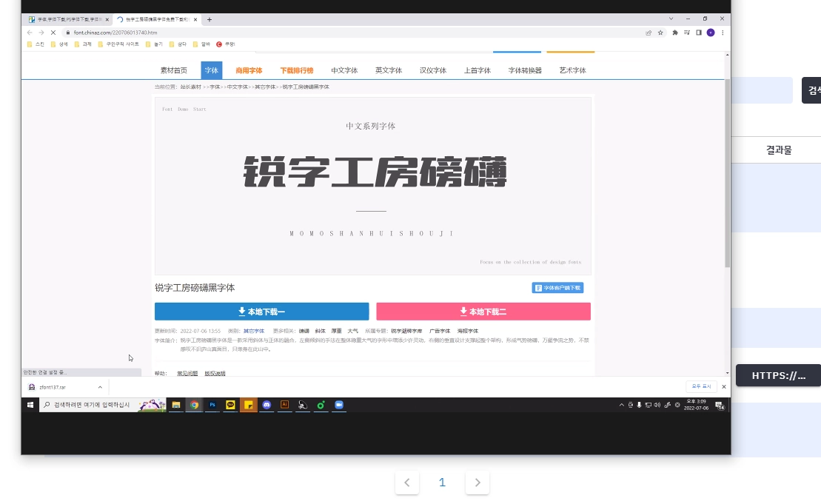The width and height of the screenshot is (821, 504).
Task: Open the tab search chevron in Chrome title bar
Action: pyautogui.click(x=671, y=19)
